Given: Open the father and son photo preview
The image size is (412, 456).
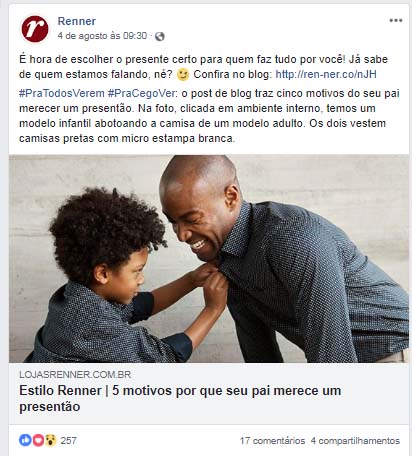Looking at the screenshot, I should (x=209, y=259).
